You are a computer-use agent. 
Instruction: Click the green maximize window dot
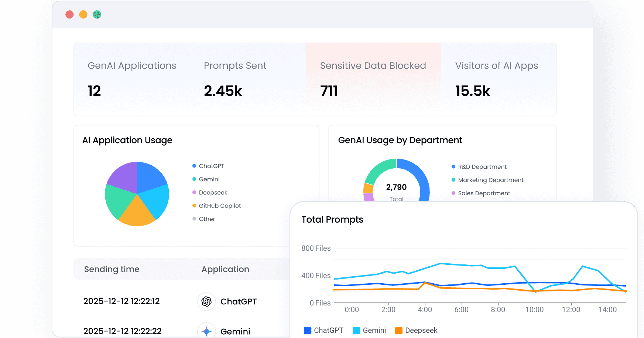97,14
